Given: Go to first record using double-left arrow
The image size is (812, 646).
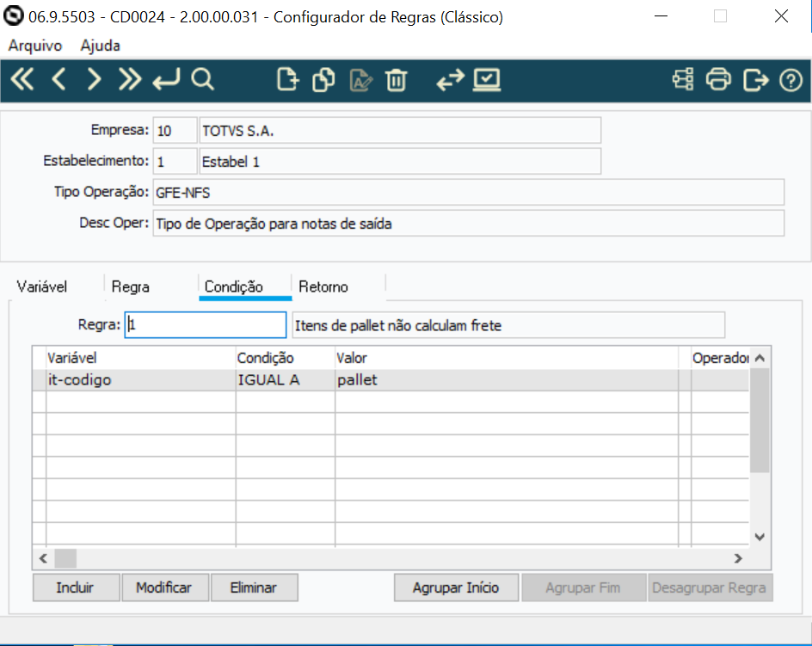Looking at the screenshot, I should [x=22, y=80].
